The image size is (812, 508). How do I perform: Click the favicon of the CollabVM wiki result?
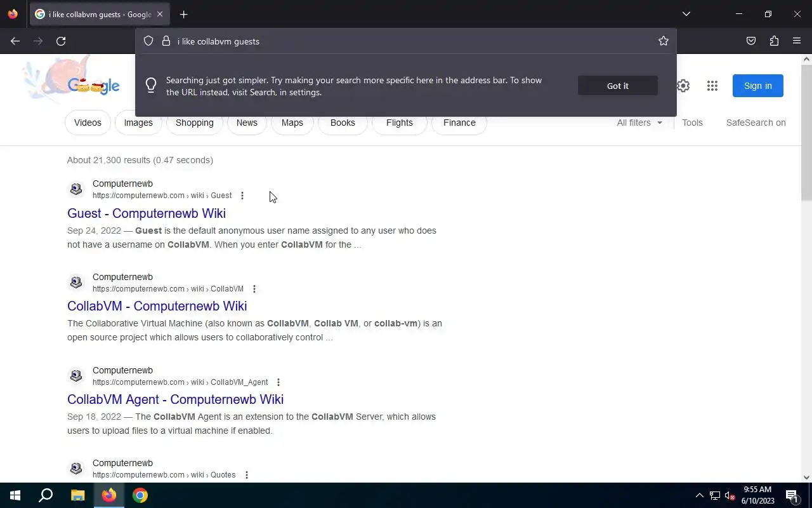[76, 283]
